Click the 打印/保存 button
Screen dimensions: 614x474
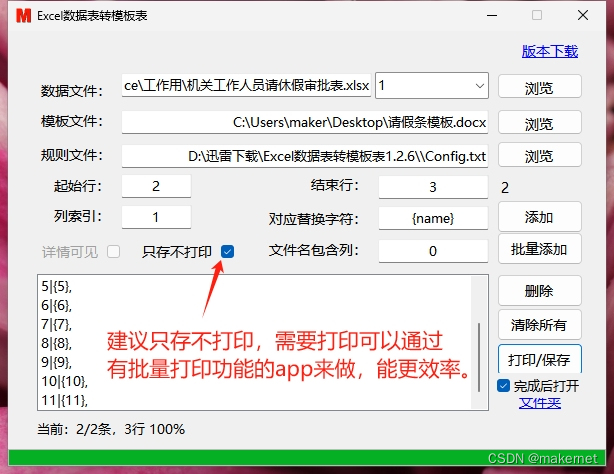[540, 359]
